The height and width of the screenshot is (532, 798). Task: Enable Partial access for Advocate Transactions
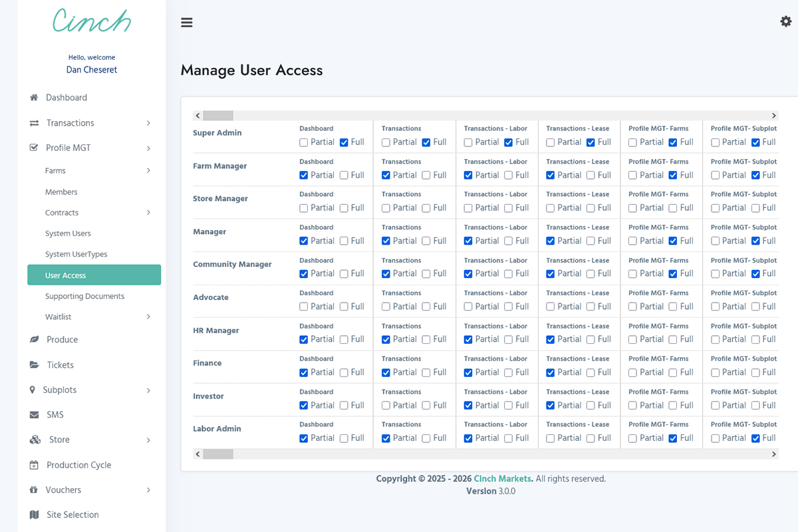point(385,307)
